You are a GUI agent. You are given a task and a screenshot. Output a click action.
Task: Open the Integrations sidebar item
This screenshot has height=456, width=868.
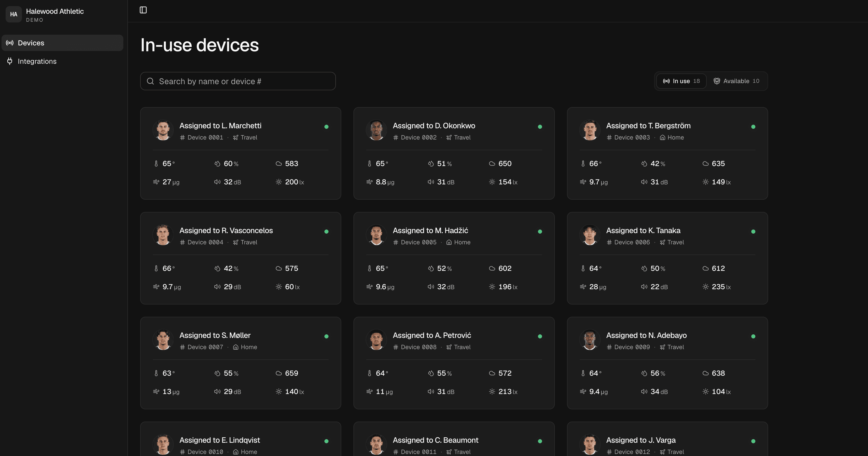pos(62,61)
